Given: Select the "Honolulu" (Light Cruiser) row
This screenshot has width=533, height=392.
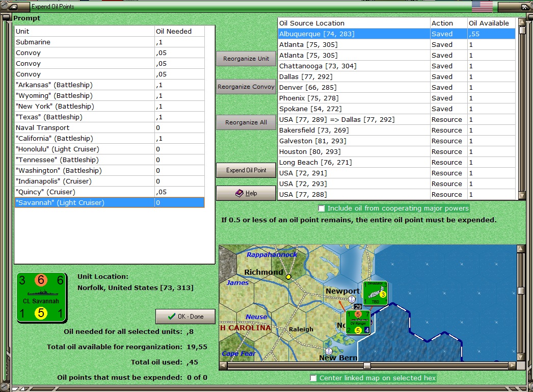Looking at the screenshot, I should pos(110,149).
